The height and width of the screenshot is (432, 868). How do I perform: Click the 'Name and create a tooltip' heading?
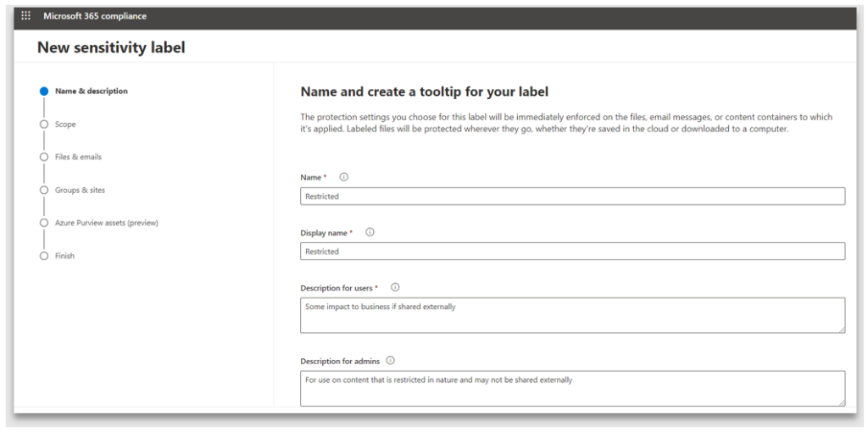point(425,91)
